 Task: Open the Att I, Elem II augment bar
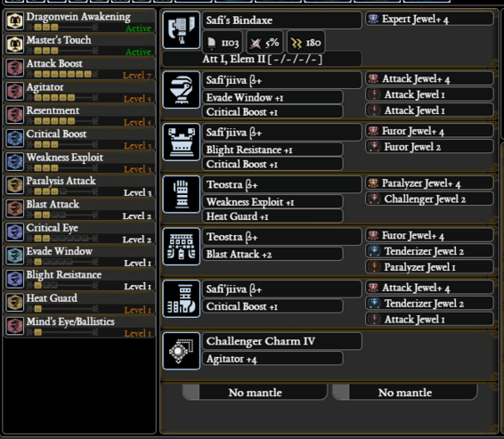tap(263, 59)
